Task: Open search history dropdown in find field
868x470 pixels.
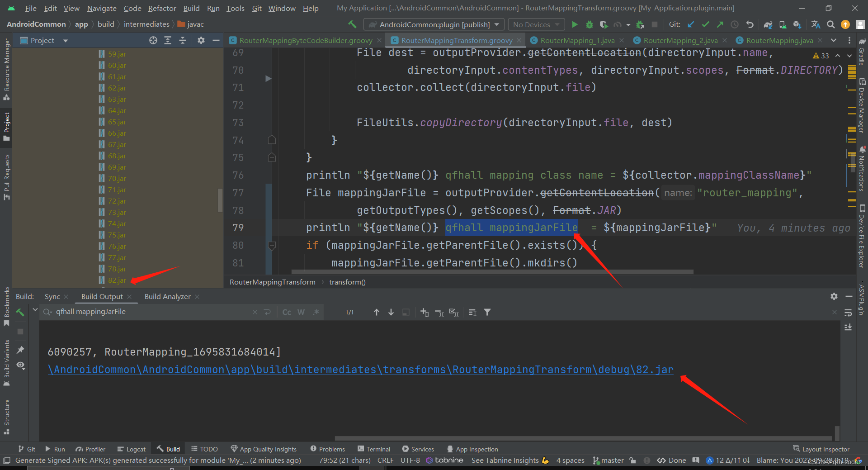Action: click(x=47, y=312)
